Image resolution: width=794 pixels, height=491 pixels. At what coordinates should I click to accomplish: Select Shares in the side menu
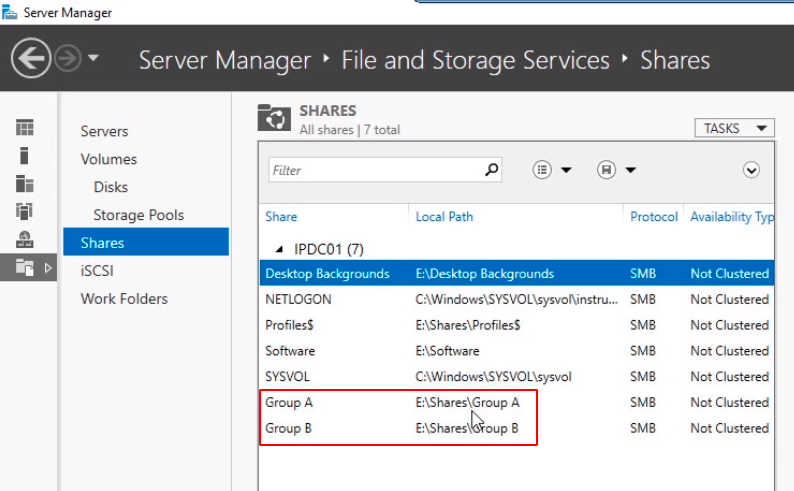click(146, 242)
